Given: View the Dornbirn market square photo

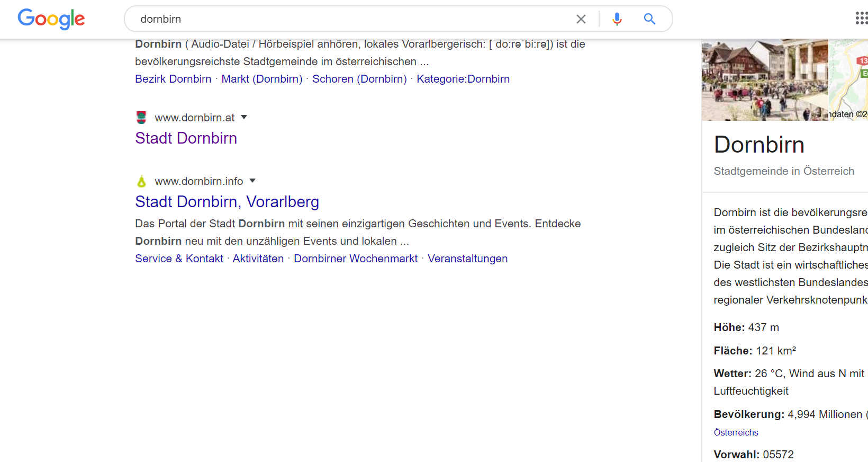Looking at the screenshot, I should tap(764, 79).
